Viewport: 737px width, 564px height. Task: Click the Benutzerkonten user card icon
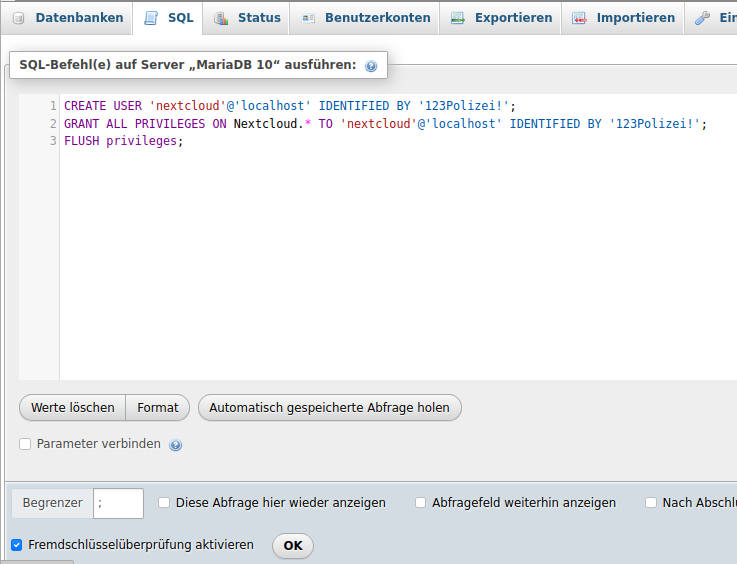(x=308, y=18)
